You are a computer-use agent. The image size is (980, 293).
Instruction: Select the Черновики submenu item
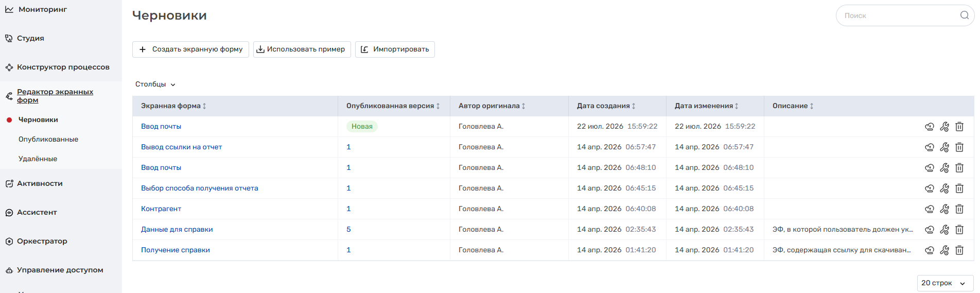pyautogui.click(x=38, y=120)
